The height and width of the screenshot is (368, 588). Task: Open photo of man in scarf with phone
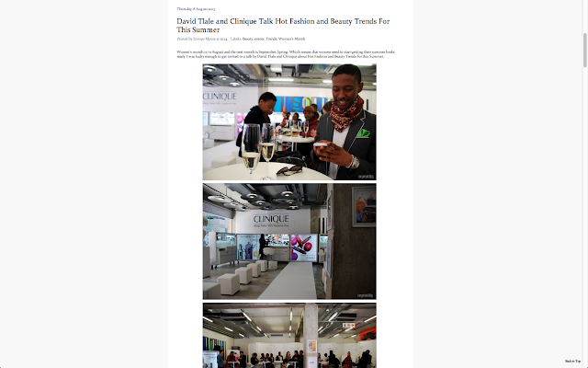click(289, 122)
